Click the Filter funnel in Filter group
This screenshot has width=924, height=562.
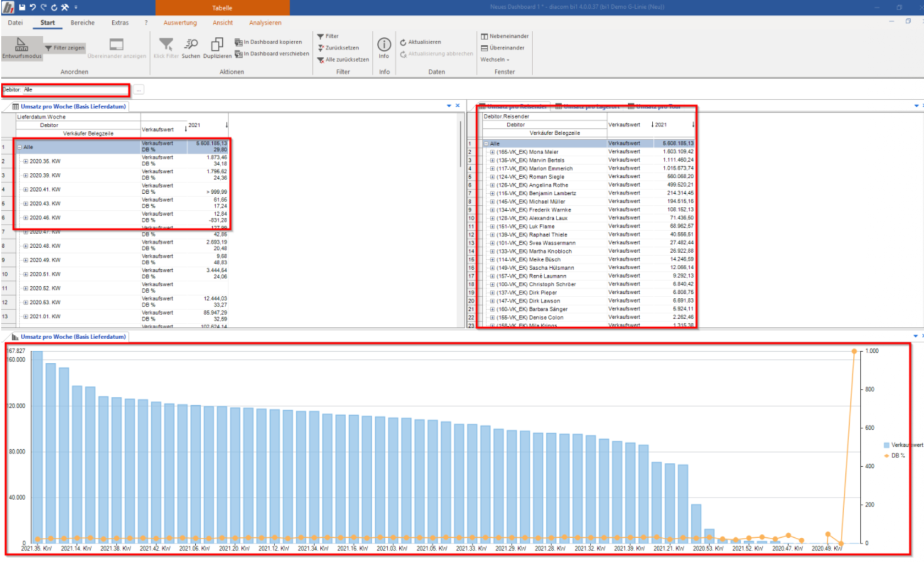(328, 36)
